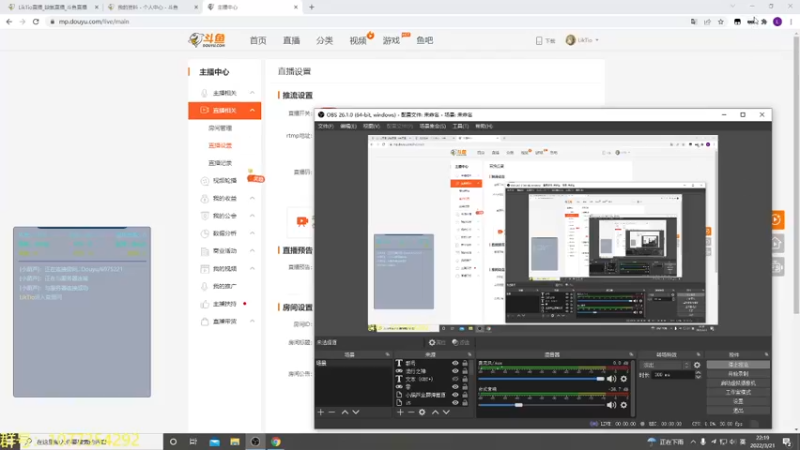The width and height of the screenshot is (800, 450).
Task: Adjust 麦克风/Aux volume slider
Action: (x=541, y=379)
